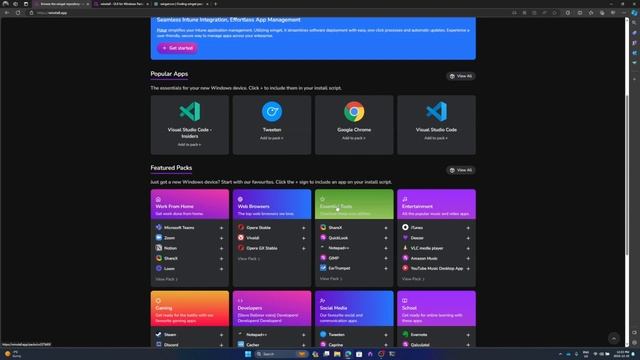Screen dimensions: 640x360
Task: Add ShareX in Essential Tools pack
Action: pos(386,228)
